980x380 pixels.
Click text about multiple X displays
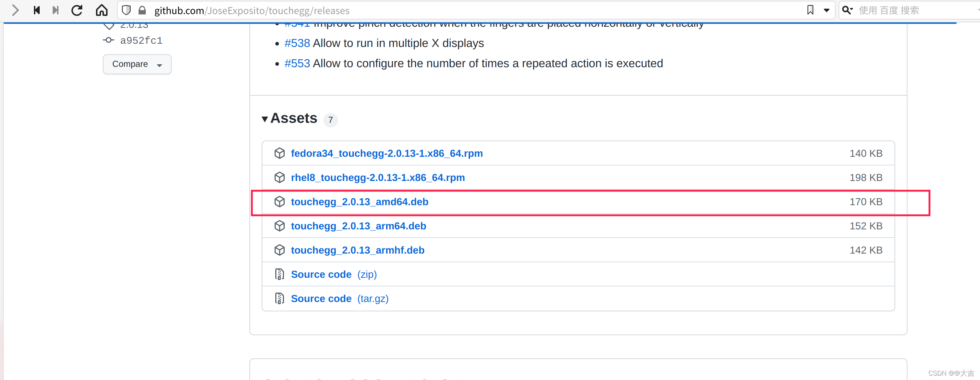pos(398,43)
